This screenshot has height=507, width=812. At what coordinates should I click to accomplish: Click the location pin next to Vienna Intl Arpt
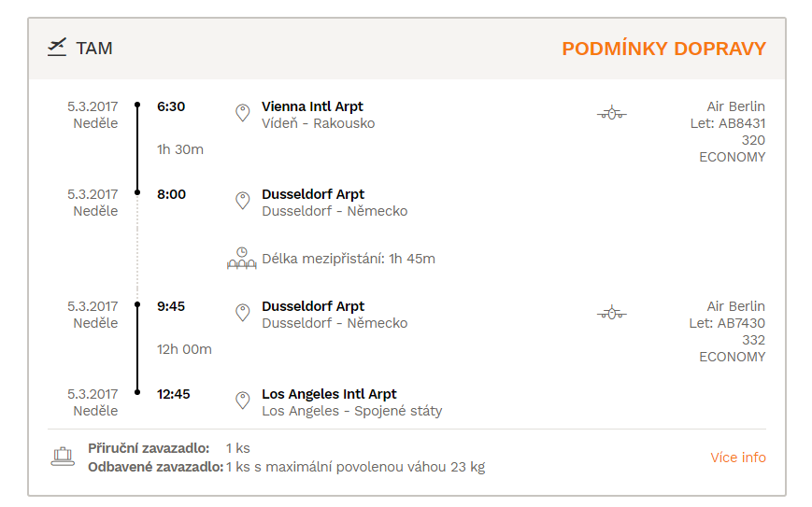(x=242, y=113)
